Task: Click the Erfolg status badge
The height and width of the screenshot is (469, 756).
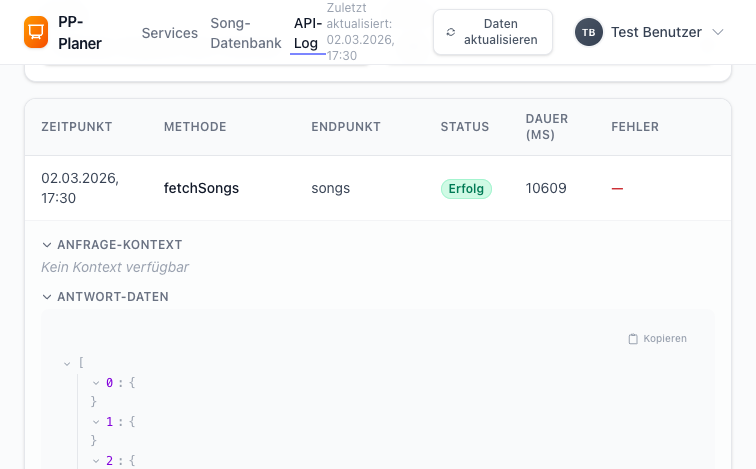Action: (466, 188)
